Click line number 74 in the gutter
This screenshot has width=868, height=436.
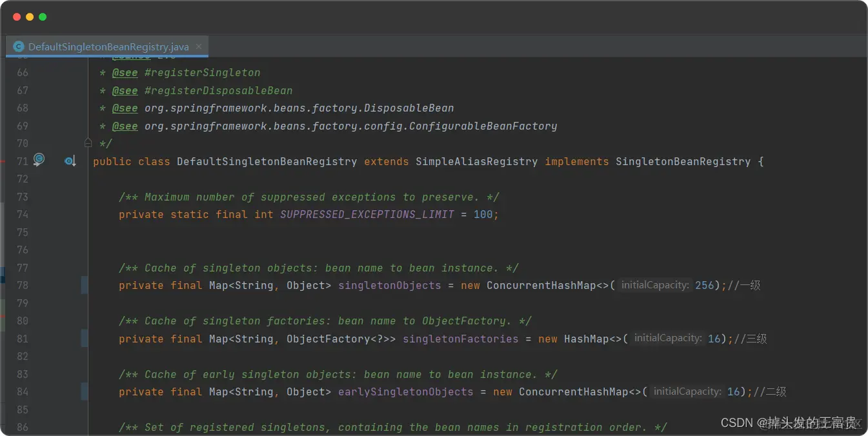tap(23, 214)
